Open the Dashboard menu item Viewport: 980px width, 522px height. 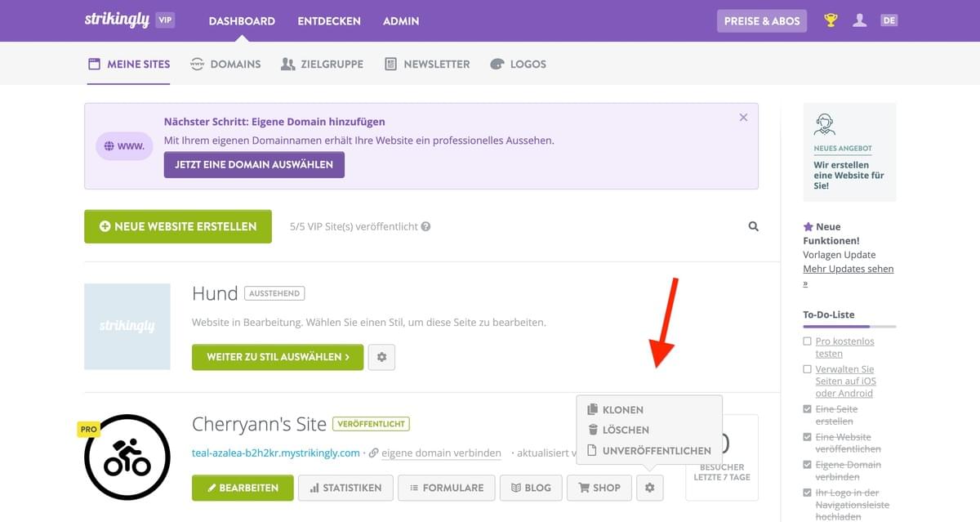(x=242, y=21)
